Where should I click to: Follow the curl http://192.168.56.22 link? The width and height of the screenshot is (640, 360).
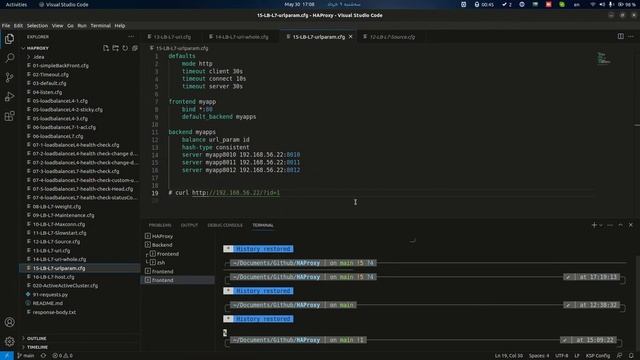(x=236, y=193)
